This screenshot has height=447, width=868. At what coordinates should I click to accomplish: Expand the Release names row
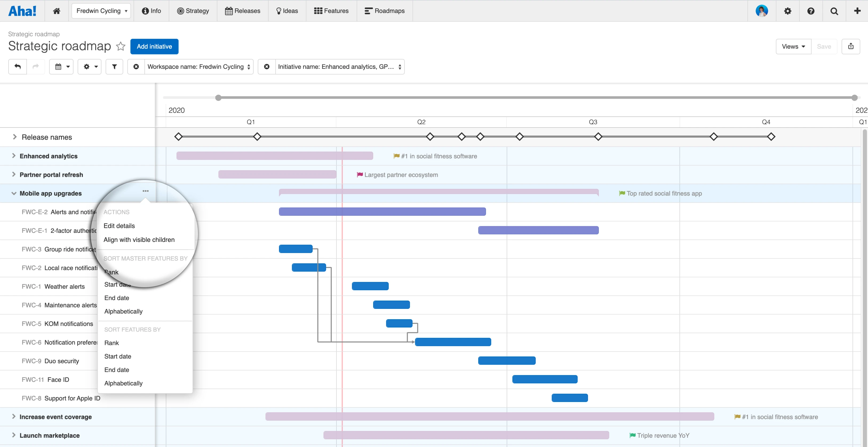tap(14, 137)
